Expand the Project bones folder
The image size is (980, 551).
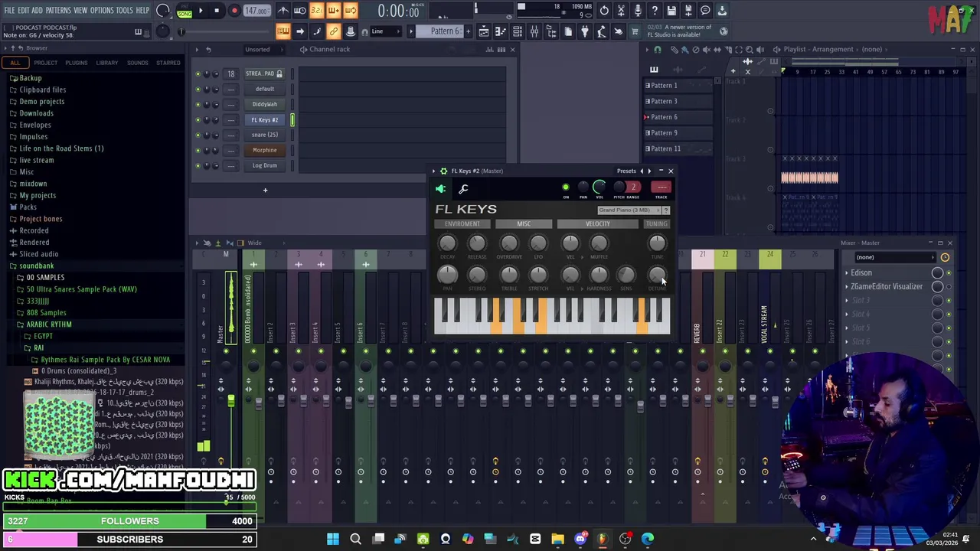[41, 219]
